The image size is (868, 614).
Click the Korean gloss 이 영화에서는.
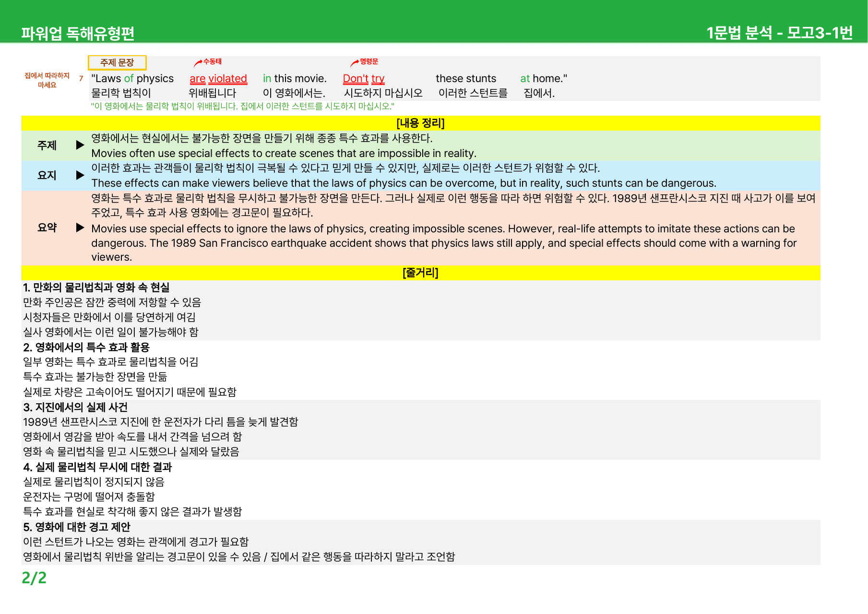294,93
